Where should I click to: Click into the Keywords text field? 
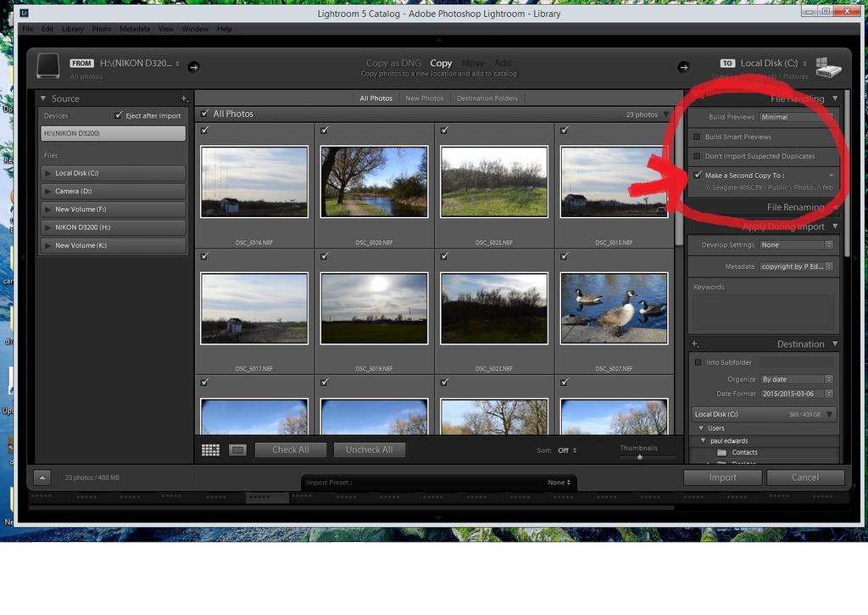click(x=764, y=312)
